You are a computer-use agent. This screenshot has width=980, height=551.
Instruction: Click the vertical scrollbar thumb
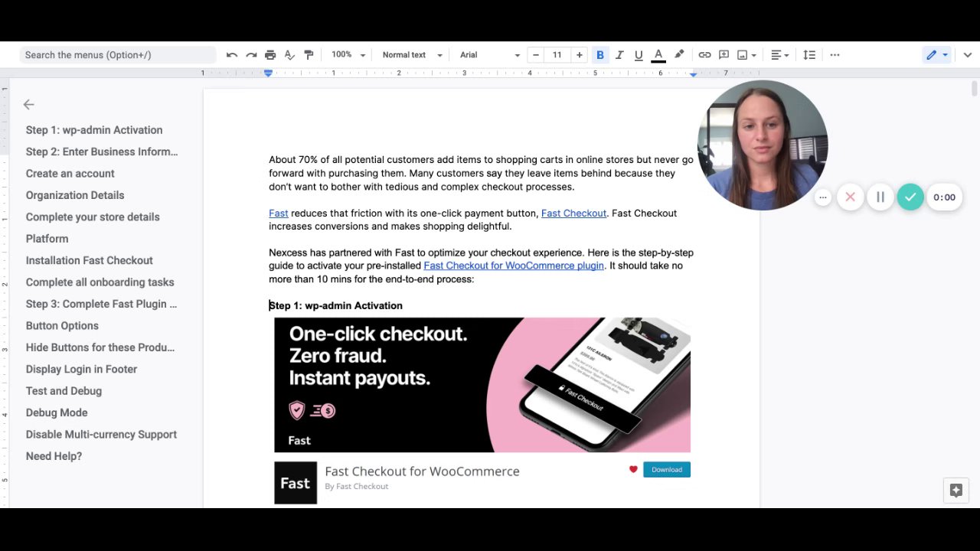coord(975,89)
